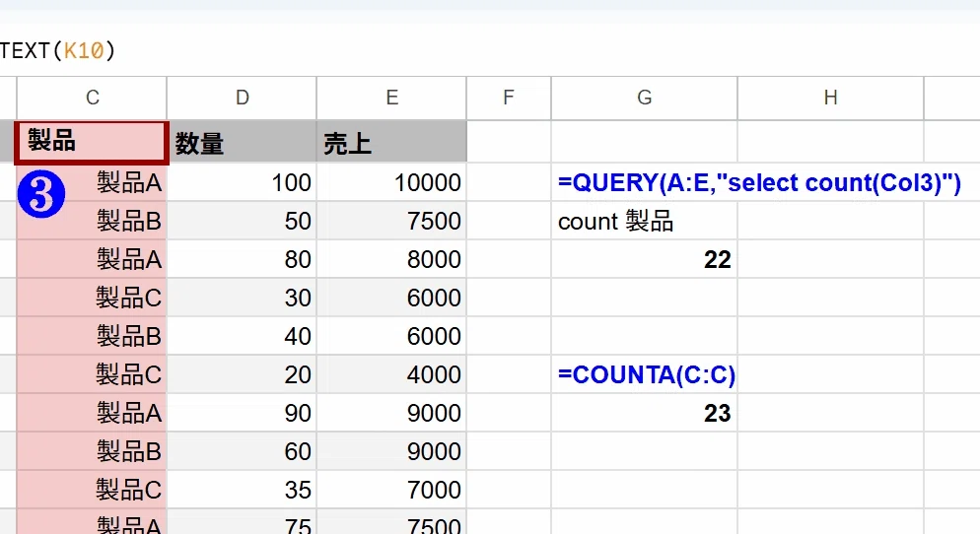The image size is (980, 534).
Task: Select column D header
Action: point(242,98)
